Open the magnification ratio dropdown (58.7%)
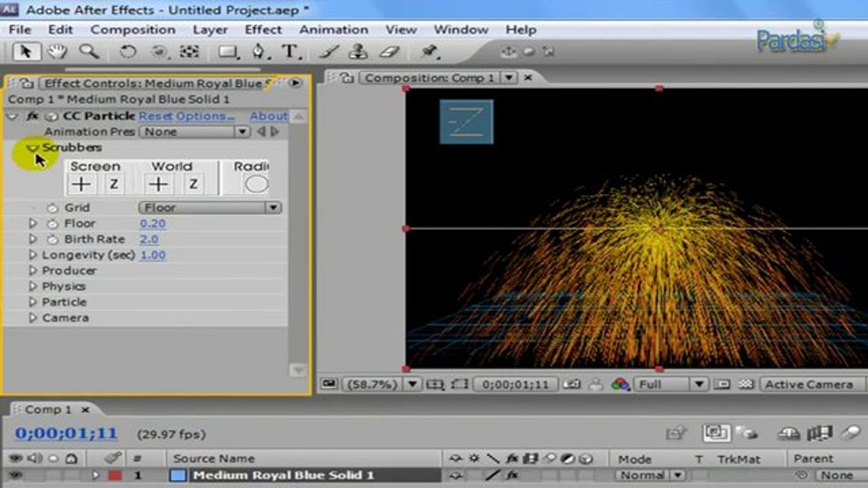This screenshot has width=868, height=488. (x=382, y=384)
